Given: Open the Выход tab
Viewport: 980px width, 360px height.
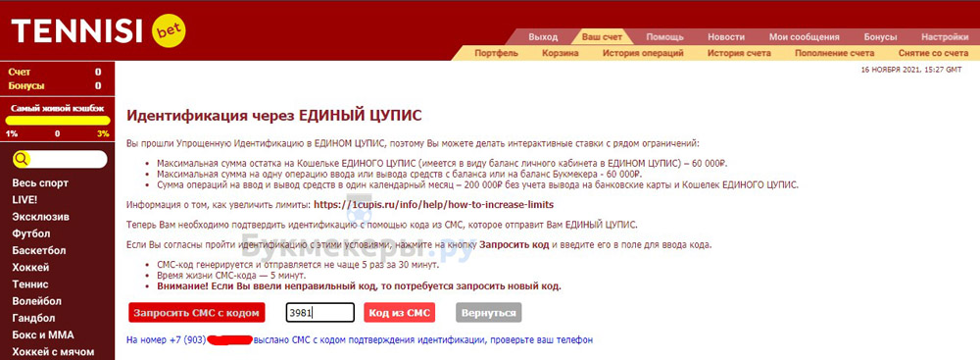Looking at the screenshot, I should pyautogui.click(x=543, y=37).
